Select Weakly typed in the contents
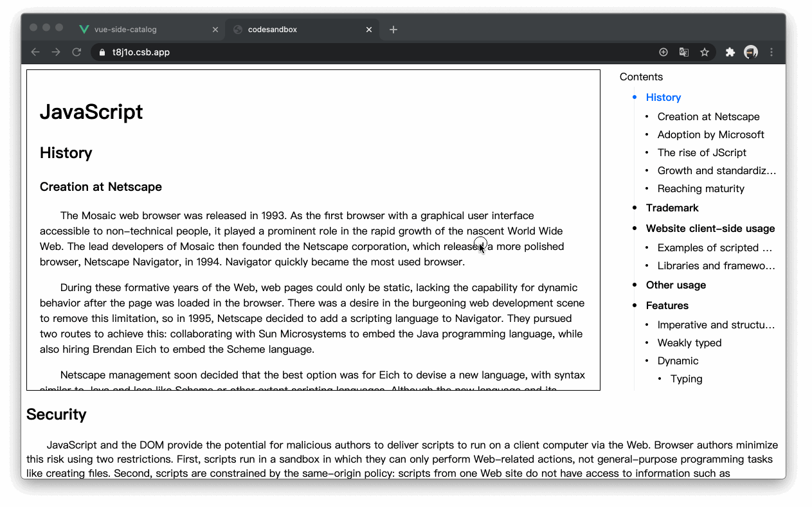This screenshot has height=507, width=812. click(x=689, y=342)
